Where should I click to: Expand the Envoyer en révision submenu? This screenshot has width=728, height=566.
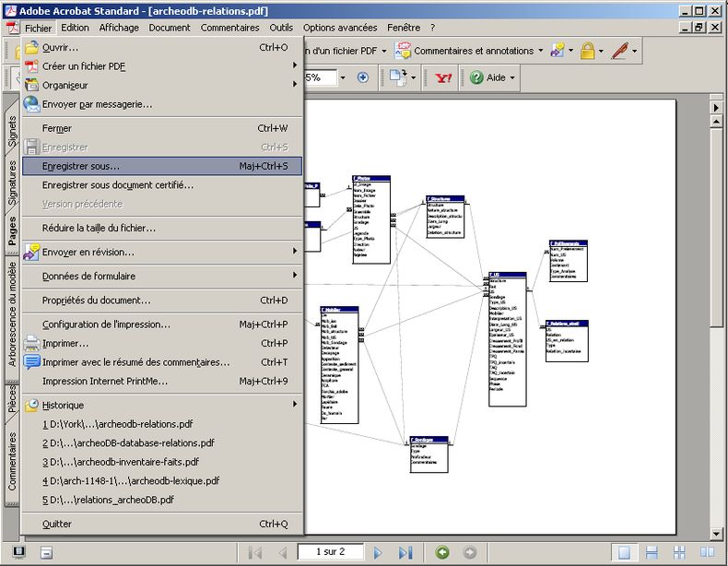coord(162,253)
